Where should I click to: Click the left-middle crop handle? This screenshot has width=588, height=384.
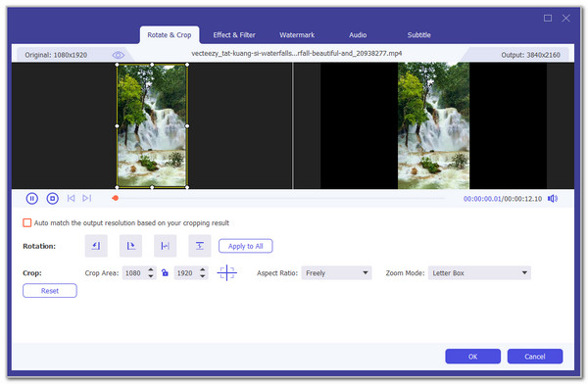118,126
